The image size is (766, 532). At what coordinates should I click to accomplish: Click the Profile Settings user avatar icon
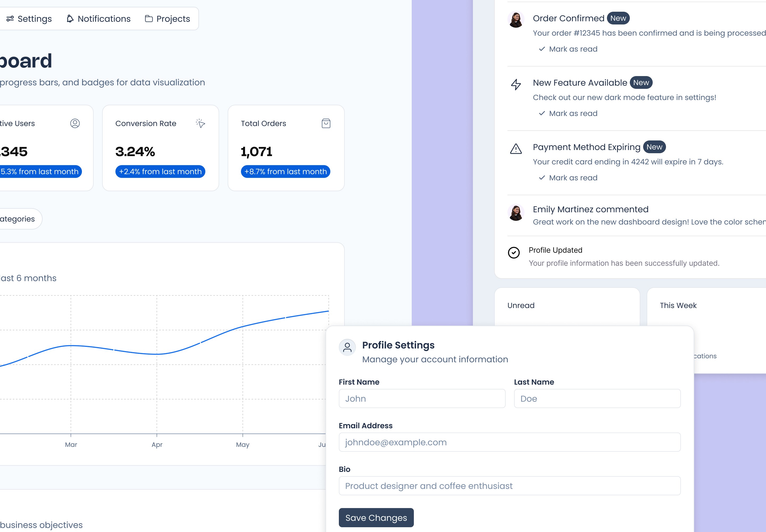point(347,347)
